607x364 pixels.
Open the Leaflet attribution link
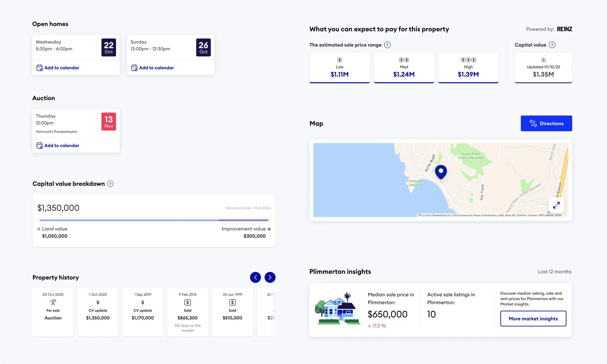coord(426,215)
